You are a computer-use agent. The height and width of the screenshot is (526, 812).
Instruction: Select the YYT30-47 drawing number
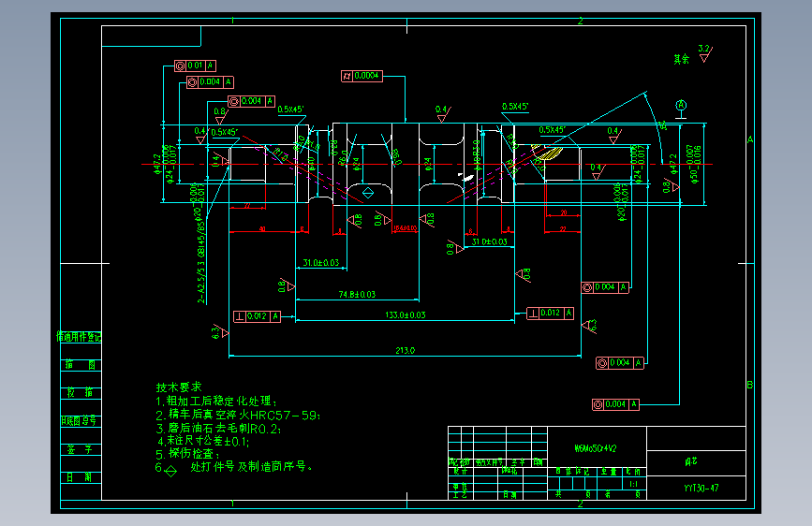(701, 488)
